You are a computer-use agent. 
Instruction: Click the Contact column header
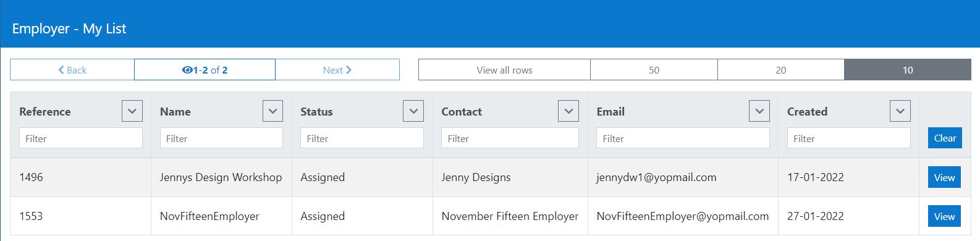click(x=462, y=112)
